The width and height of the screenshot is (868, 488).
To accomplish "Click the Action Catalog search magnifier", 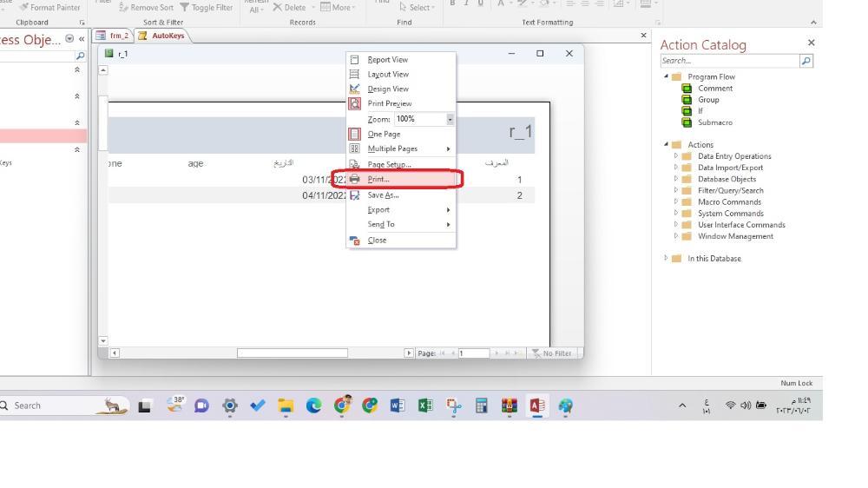I will point(806,61).
